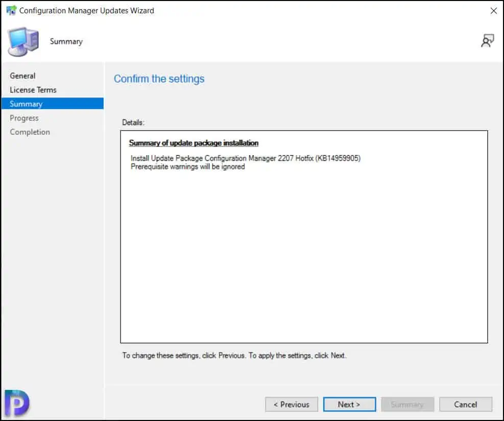Click the Configuration Manager title bar icon

(11, 11)
